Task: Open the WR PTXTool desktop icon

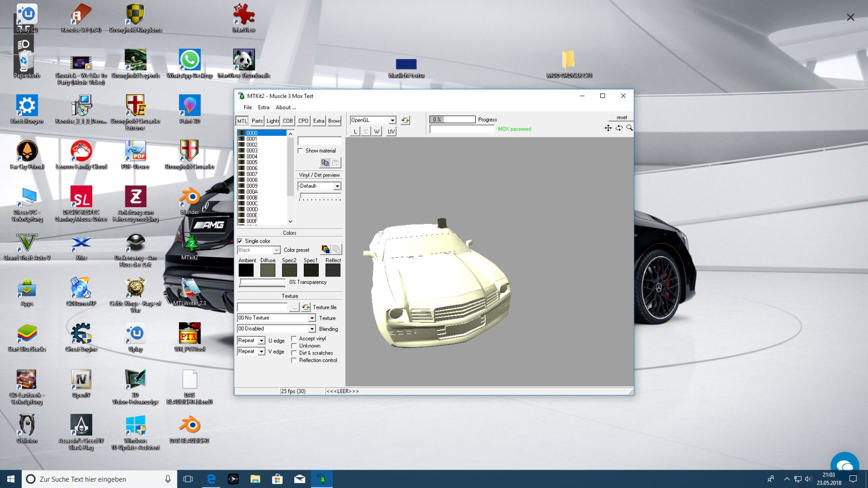Action: click(190, 337)
